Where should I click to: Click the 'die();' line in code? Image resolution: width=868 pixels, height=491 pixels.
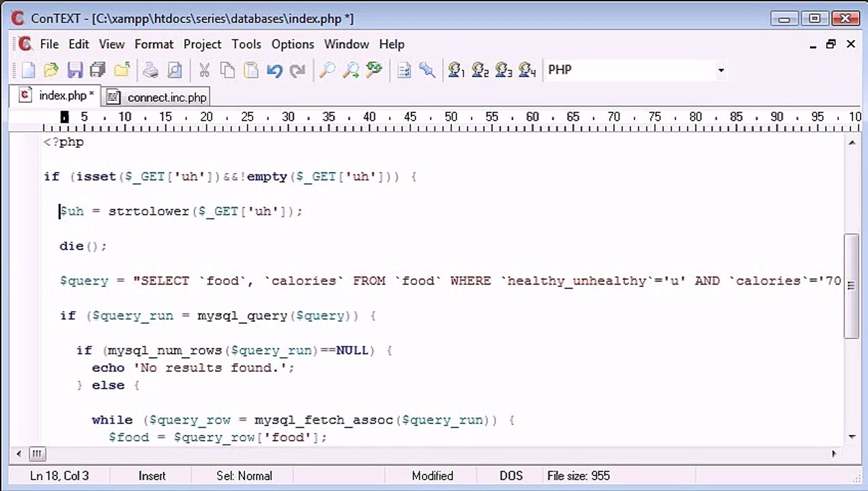[83, 245]
